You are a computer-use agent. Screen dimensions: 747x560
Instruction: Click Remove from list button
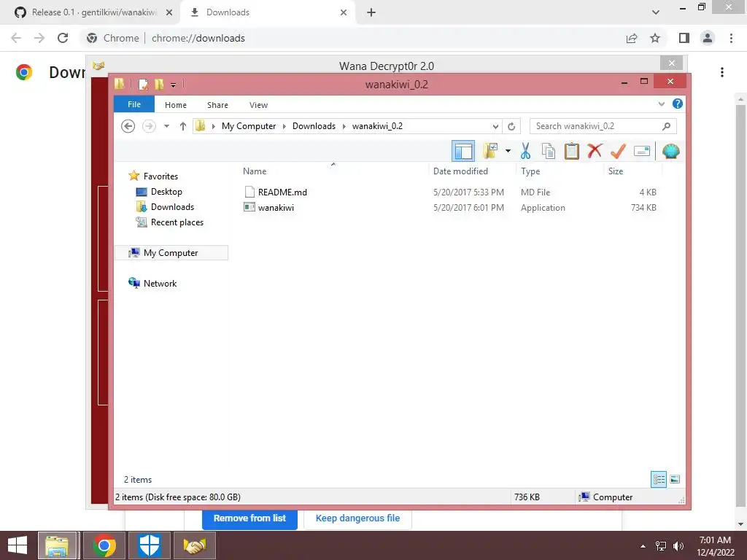249,518
